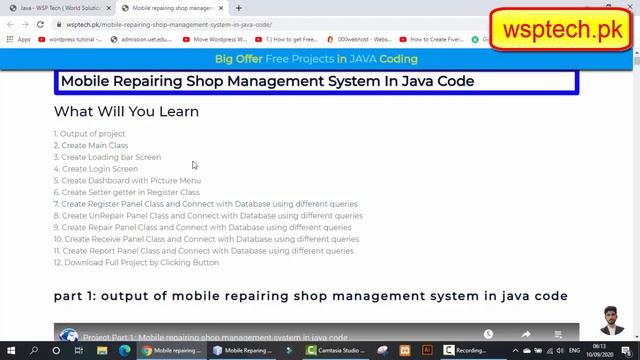Open the wordpress tutorial bookmark

70,39
